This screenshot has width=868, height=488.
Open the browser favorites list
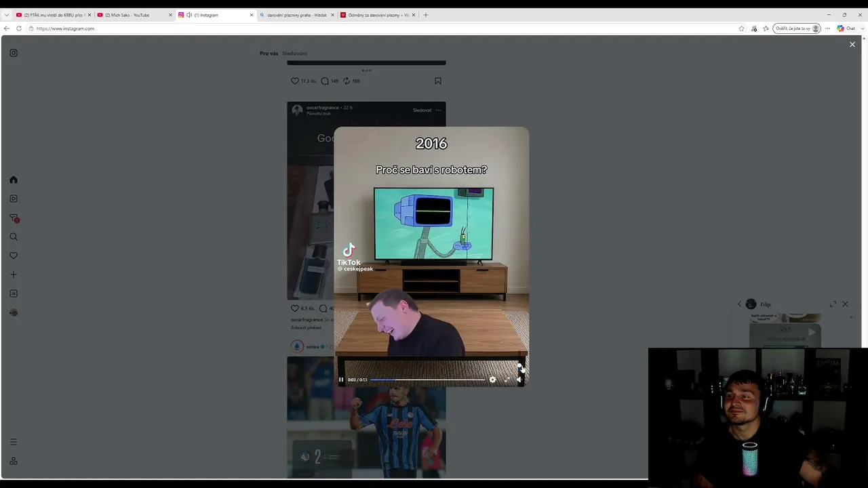[x=766, y=28]
